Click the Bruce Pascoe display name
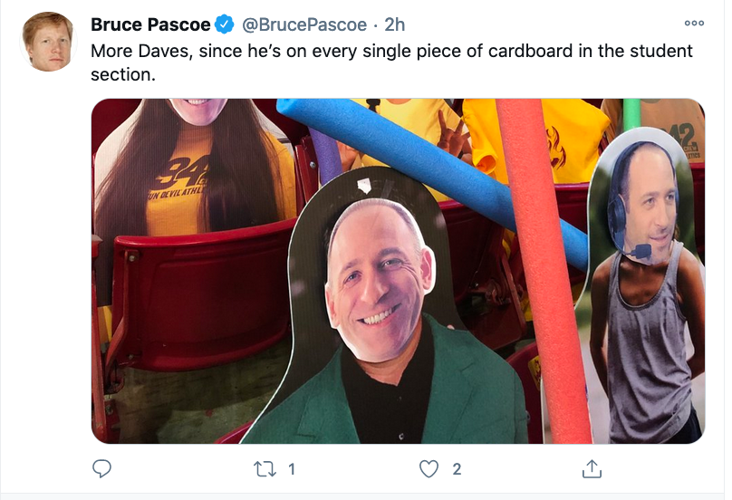The width and height of the screenshot is (732, 500). (x=150, y=24)
